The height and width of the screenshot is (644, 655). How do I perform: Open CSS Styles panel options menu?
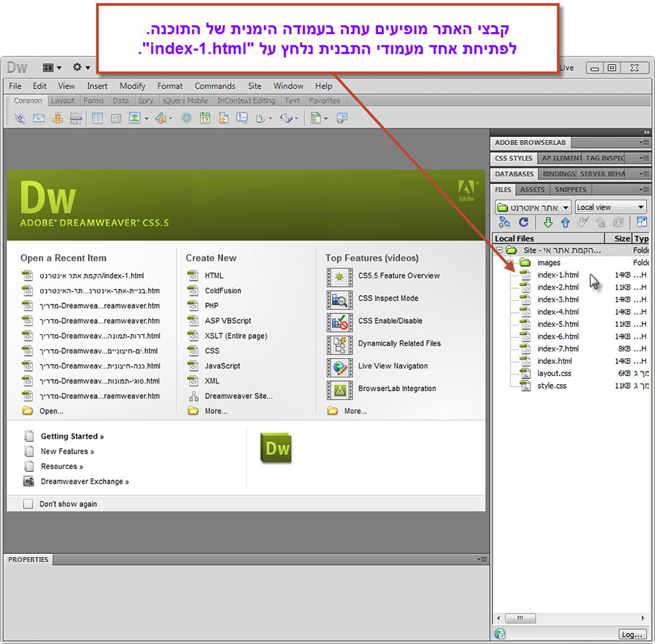pos(644,159)
